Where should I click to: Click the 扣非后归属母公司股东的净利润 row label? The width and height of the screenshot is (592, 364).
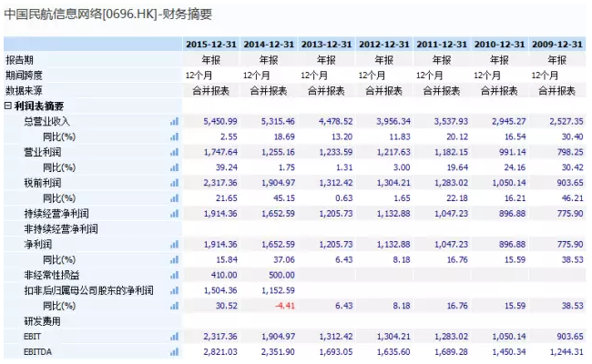coord(88,290)
